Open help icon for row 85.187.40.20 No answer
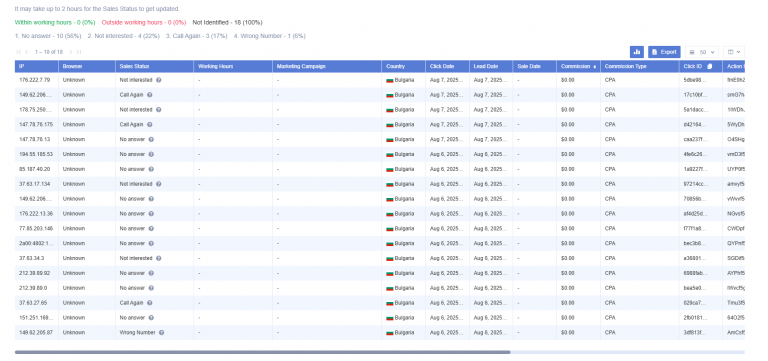768x361 pixels. click(x=151, y=169)
